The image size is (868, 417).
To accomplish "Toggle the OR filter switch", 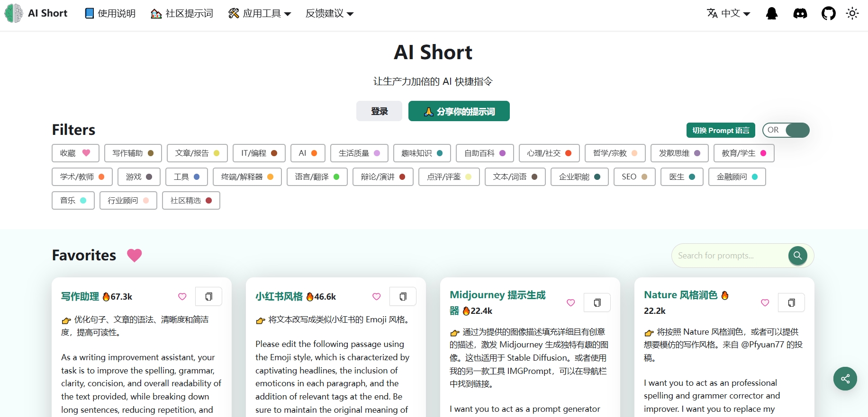I will coord(786,130).
